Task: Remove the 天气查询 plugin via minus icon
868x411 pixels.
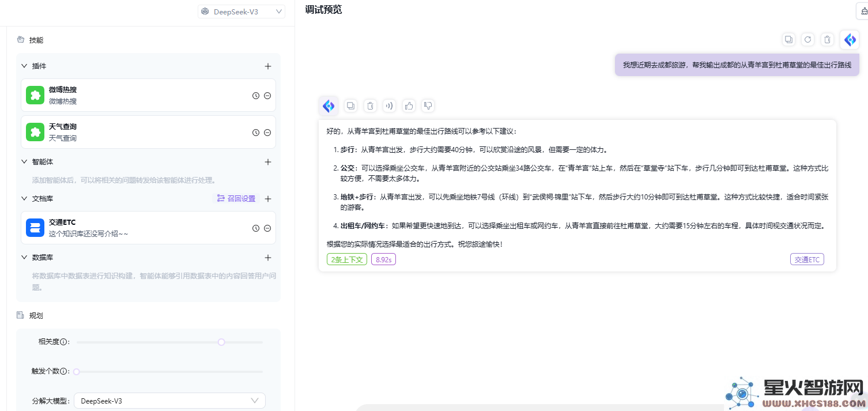Action: (267, 133)
